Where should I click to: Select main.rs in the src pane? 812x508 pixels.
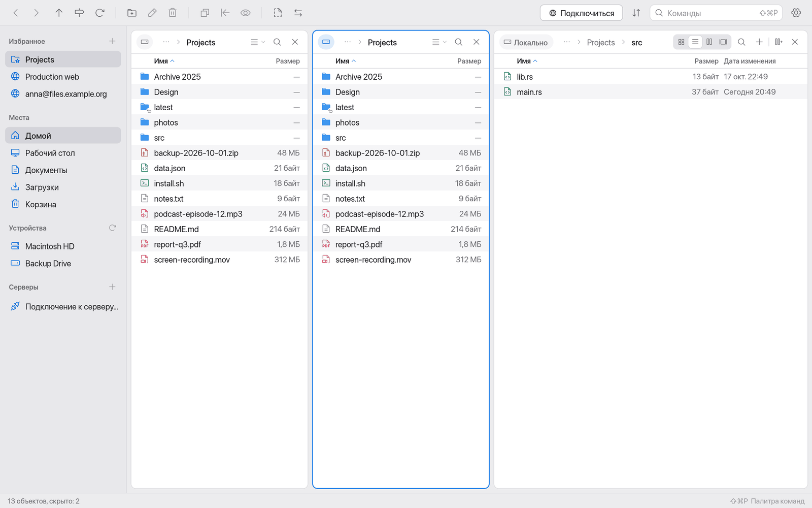(651, 92)
